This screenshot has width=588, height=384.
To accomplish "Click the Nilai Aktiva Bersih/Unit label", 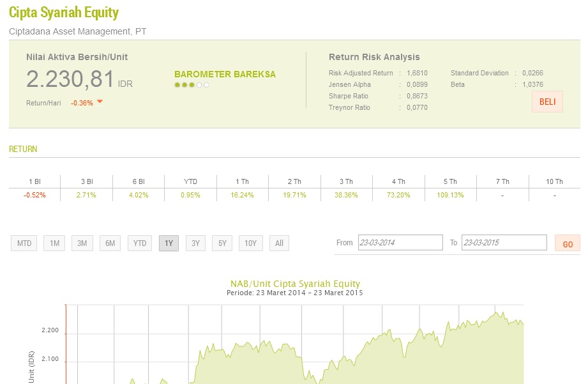I will 77,57.
